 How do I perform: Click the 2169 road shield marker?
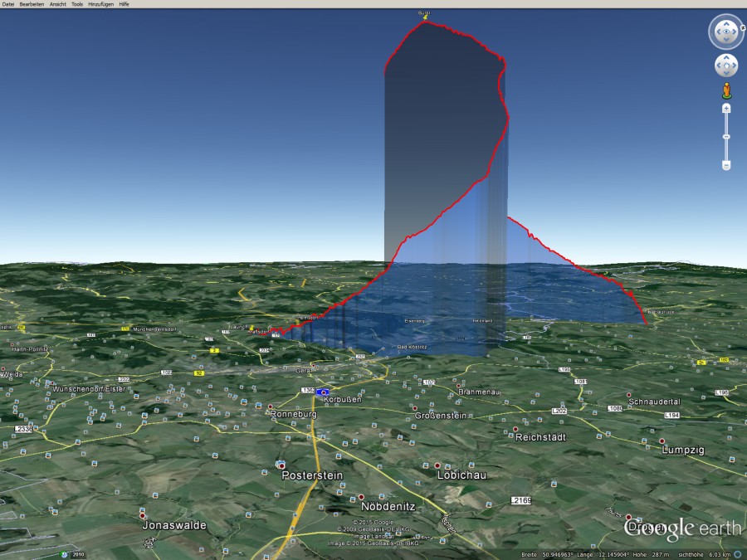[521, 500]
